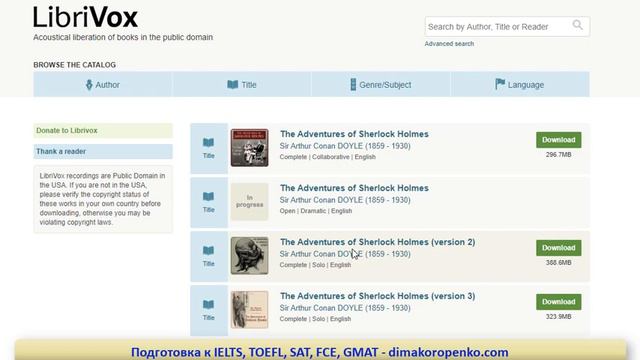Click the tagline 'Acoustical liberation of books in the public domain'
This screenshot has height=360, width=640.
click(123, 37)
